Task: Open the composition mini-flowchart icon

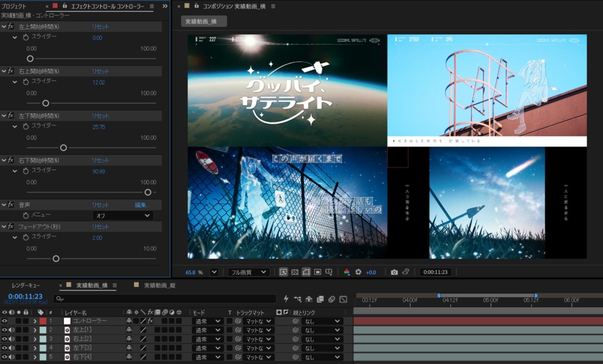Action: pos(297,299)
